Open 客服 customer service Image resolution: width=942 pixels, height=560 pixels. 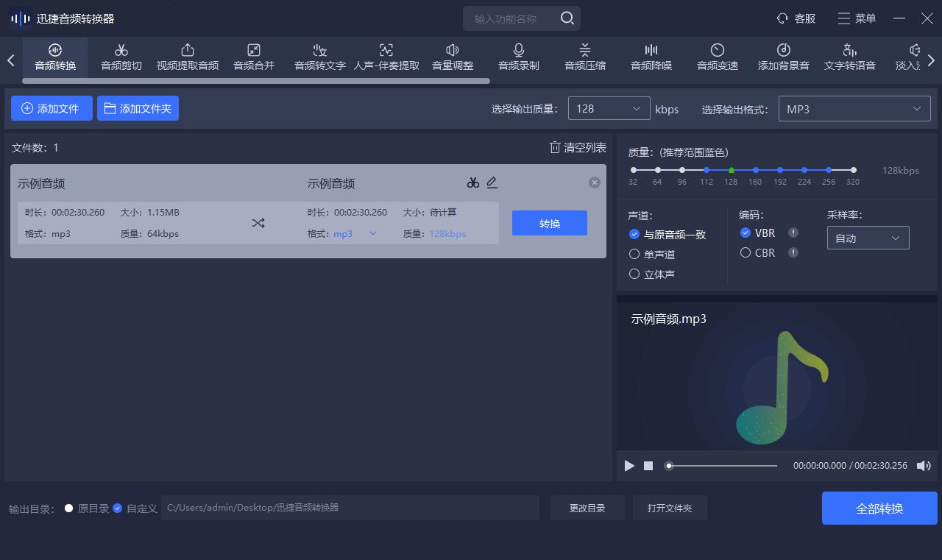796,18
